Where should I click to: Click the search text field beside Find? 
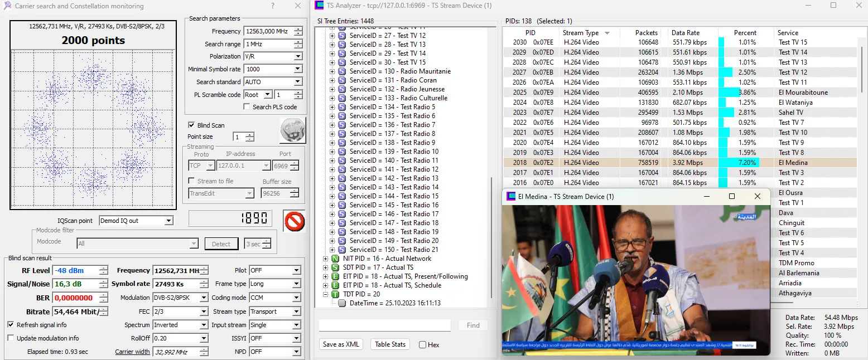click(384, 325)
